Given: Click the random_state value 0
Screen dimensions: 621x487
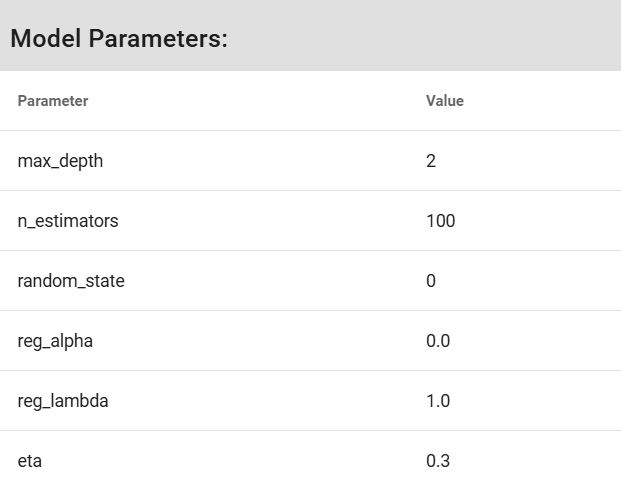Looking at the screenshot, I should pyautogui.click(x=431, y=281).
